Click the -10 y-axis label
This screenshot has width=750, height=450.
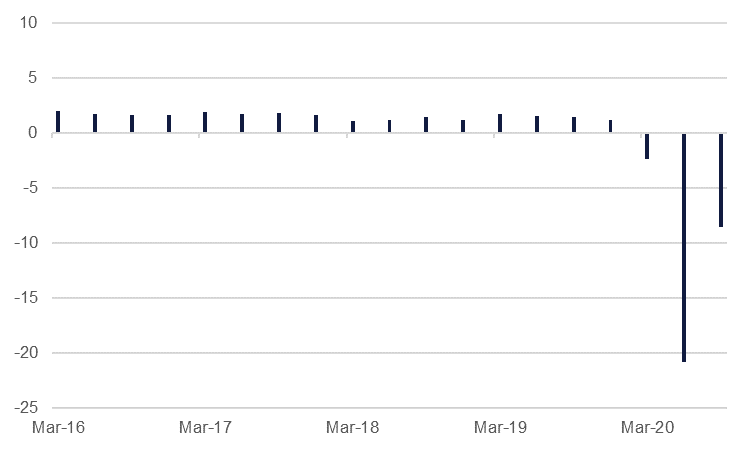point(25,243)
